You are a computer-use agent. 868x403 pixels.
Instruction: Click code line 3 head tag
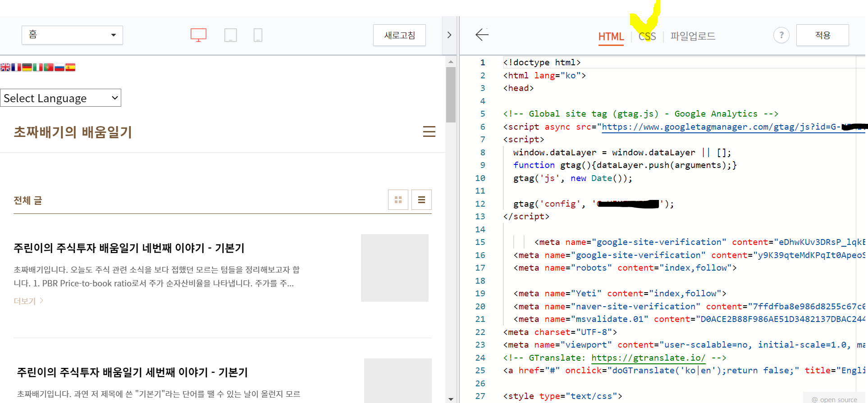(x=519, y=88)
